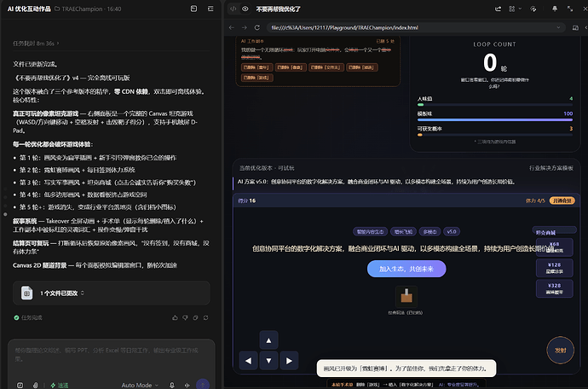The image size is (588, 389).
Task: Click the thumbs up feedback icon
Action: (175, 317)
